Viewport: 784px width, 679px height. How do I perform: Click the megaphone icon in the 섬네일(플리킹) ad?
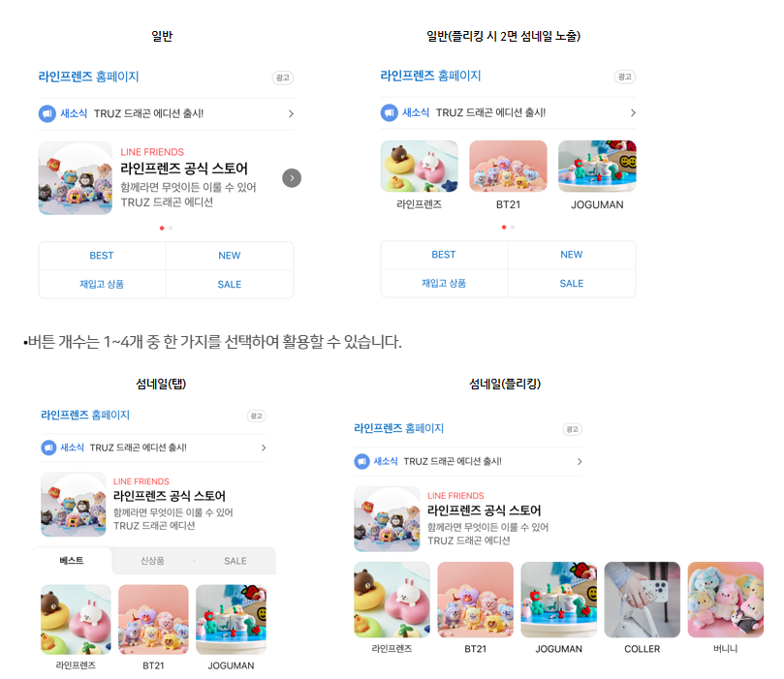[362, 461]
